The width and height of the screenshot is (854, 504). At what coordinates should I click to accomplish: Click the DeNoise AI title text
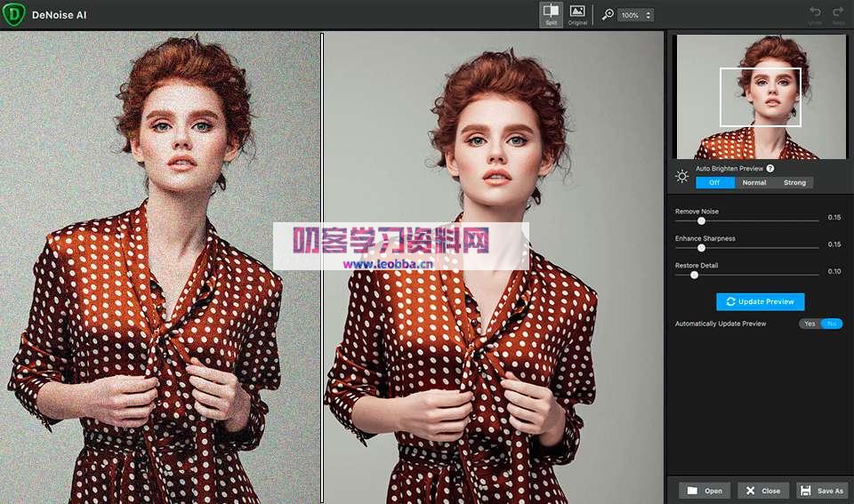point(59,15)
